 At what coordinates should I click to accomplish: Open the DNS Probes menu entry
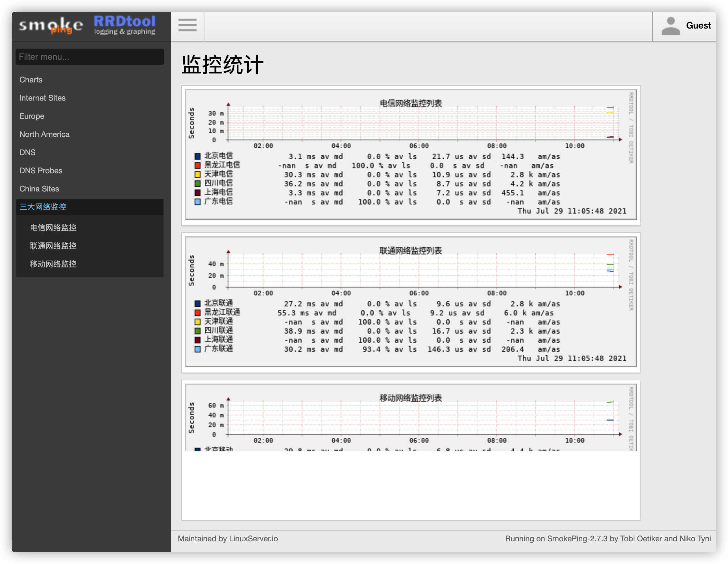41,171
